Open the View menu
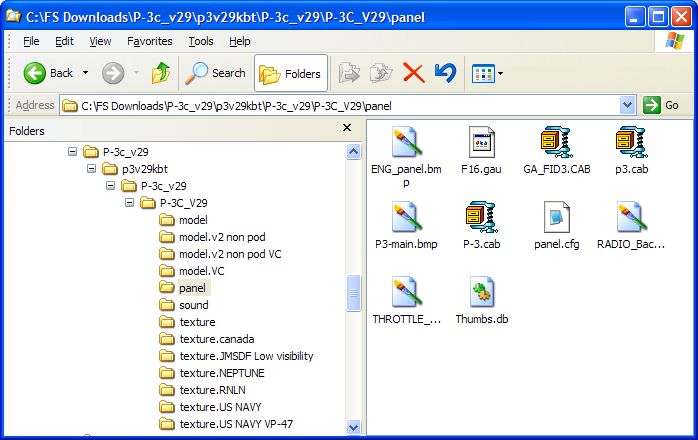698x440 pixels. pyautogui.click(x=100, y=41)
